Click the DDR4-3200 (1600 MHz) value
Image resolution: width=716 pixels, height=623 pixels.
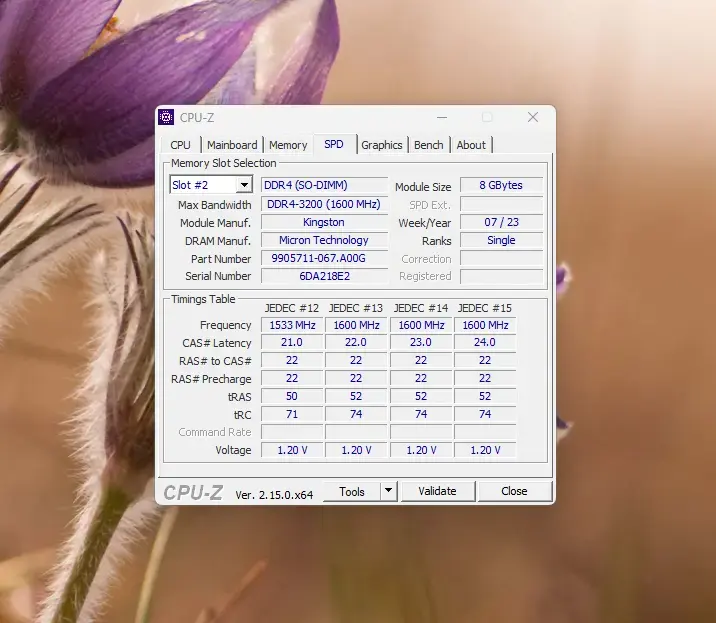pos(324,204)
